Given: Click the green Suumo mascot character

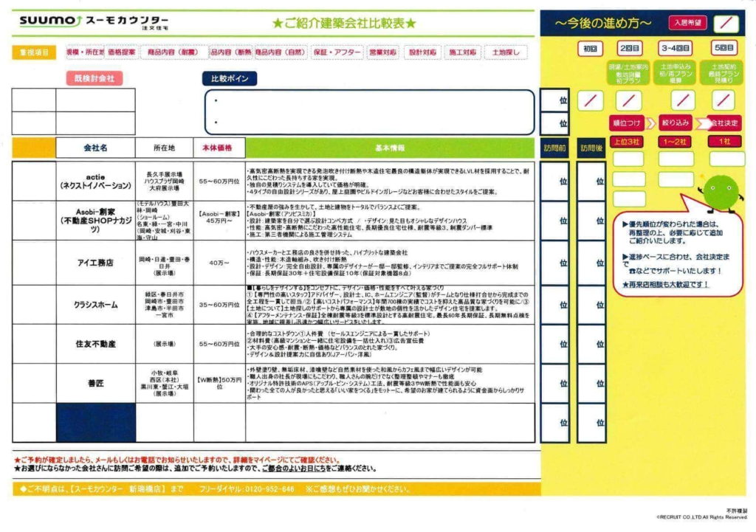Looking at the screenshot, I should [x=720, y=192].
